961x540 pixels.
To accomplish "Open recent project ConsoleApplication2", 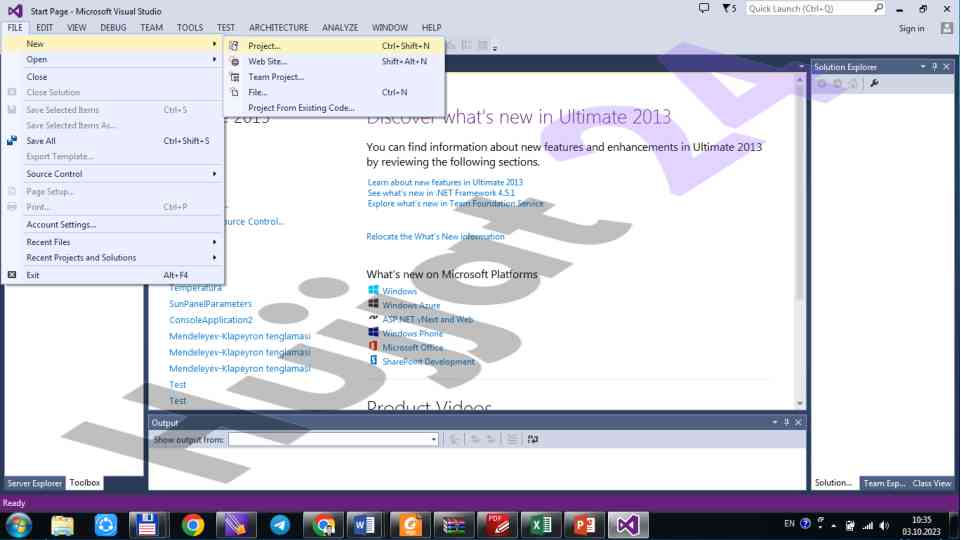I will tap(210, 319).
